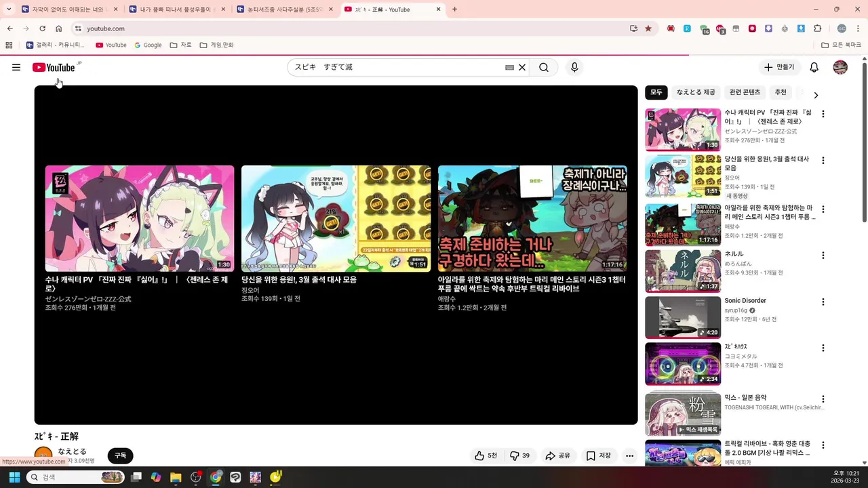
Task: Click the browser address bar youtube.com
Action: click(106, 28)
